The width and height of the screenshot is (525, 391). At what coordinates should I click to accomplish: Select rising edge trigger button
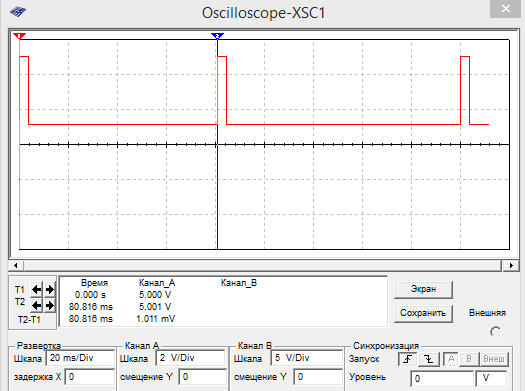(407, 359)
